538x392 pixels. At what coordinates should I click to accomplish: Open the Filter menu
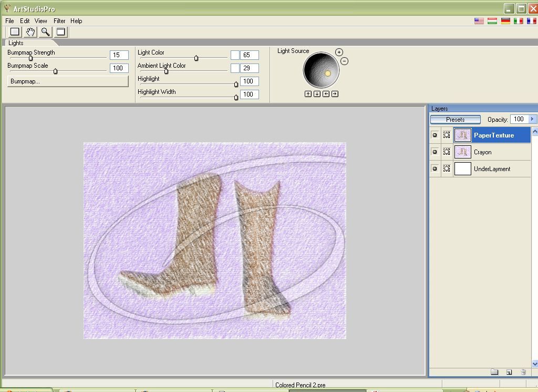(x=59, y=20)
